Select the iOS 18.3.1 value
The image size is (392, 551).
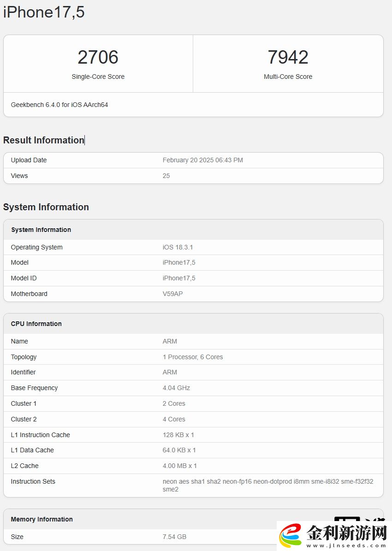click(178, 248)
